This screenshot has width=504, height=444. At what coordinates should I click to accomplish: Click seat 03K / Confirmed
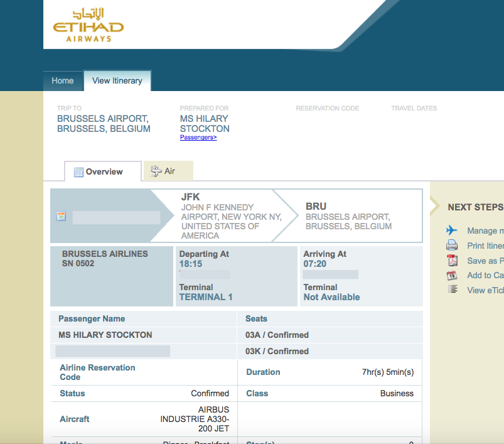(x=277, y=351)
